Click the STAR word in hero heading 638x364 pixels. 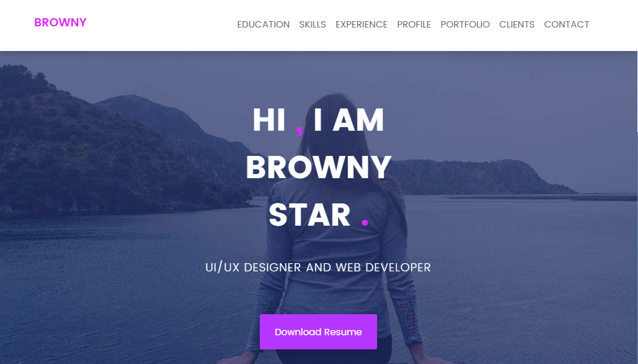[310, 215]
